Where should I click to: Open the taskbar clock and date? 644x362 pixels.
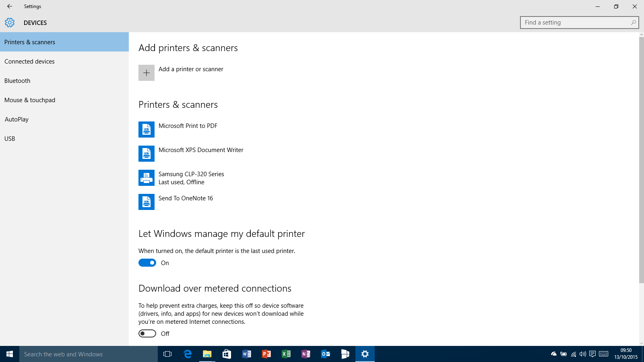(626, 354)
